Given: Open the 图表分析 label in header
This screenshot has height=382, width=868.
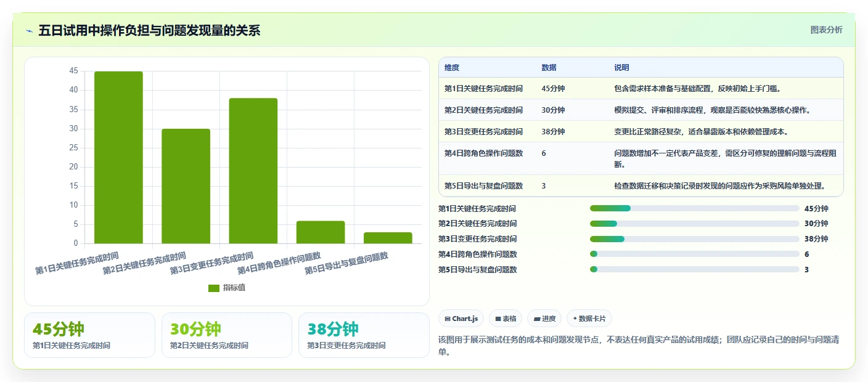Looking at the screenshot, I should coord(826,30).
